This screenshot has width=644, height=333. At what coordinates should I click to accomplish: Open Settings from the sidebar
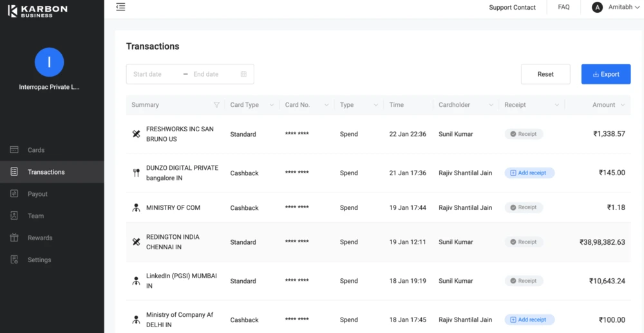pyautogui.click(x=52, y=260)
